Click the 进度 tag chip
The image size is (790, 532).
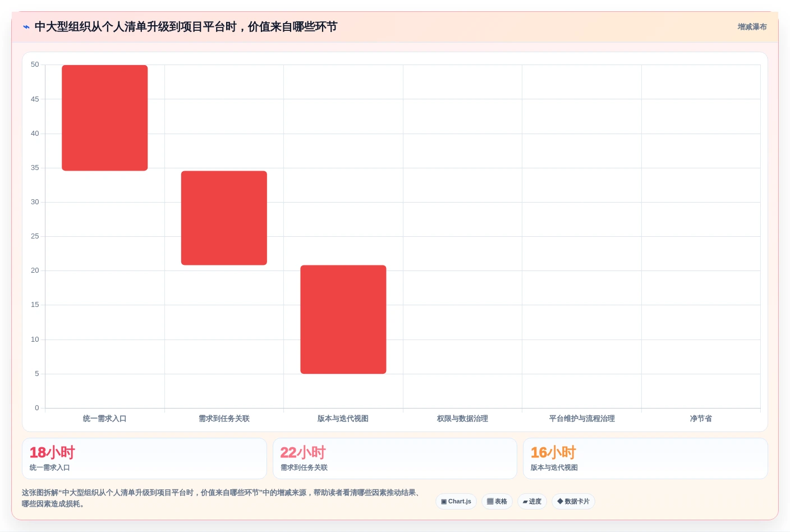tap(532, 502)
